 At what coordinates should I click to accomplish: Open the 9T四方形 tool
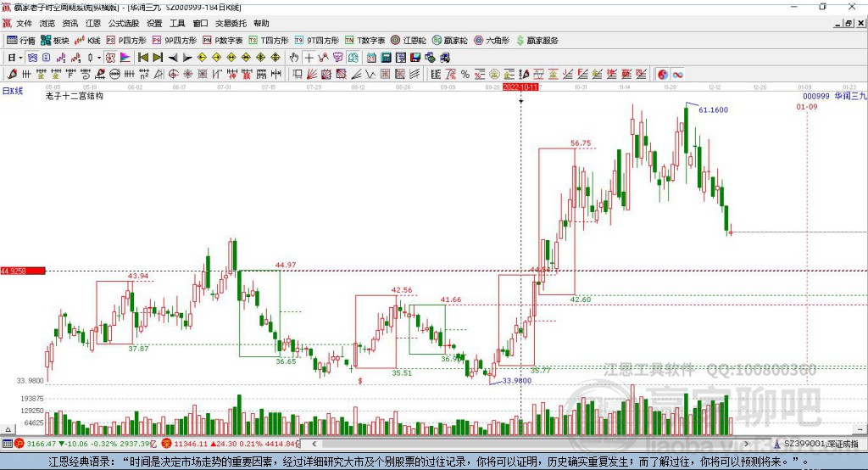317,41
